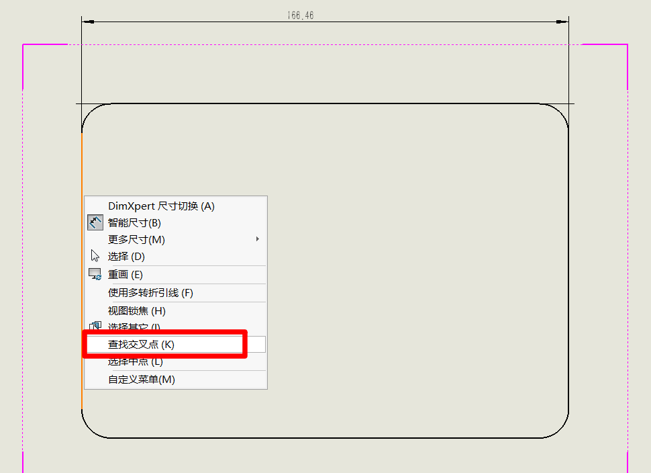Pick the 选择 (D) cursor tool
This screenshot has height=473, width=651.
tap(176, 257)
